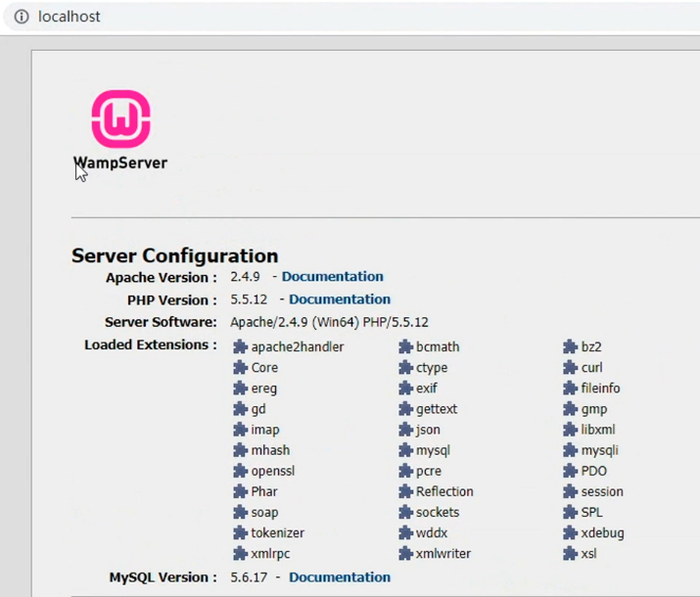Viewport: 700px width, 597px height.
Task: Click the MySQL Version label
Action: coord(163,577)
